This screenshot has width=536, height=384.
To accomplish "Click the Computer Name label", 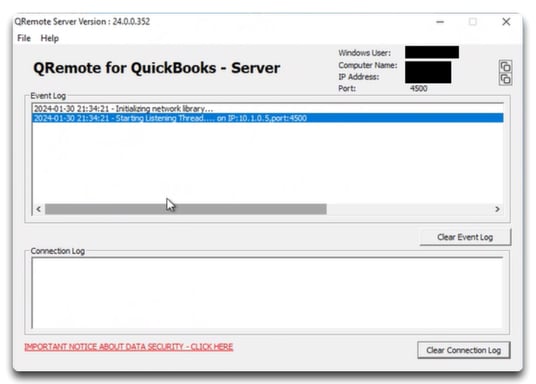I will pos(368,65).
